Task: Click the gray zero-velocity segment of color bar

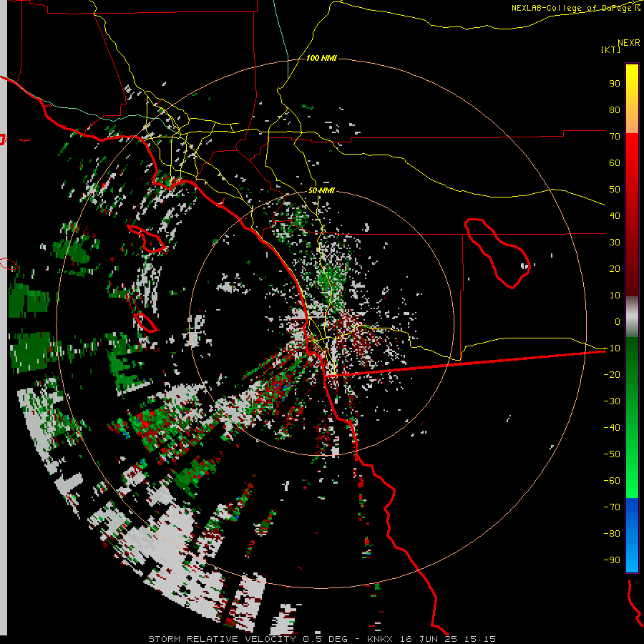Action: coord(632,317)
